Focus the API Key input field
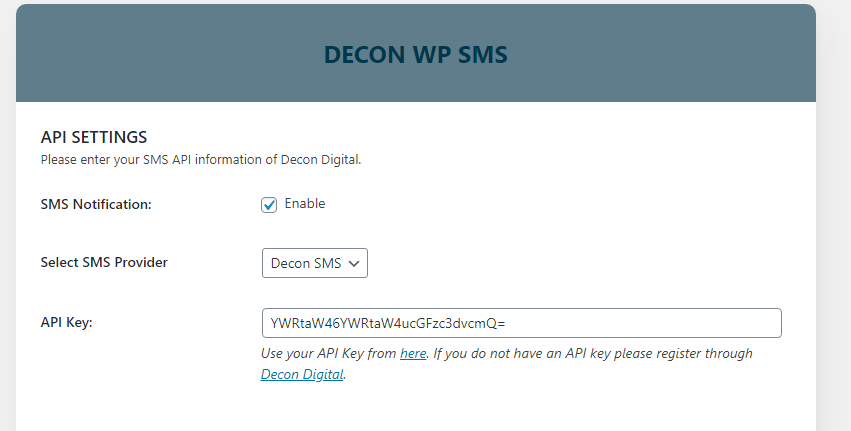851x431 pixels. (x=522, y=323)
